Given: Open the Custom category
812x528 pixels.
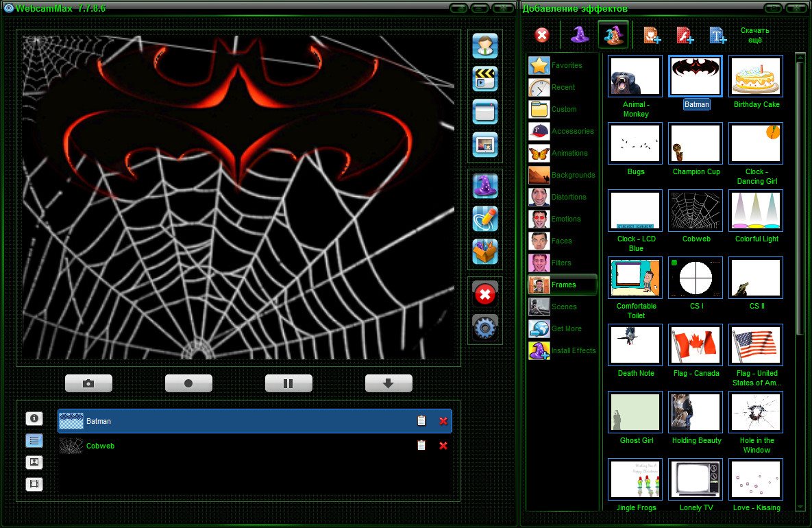Looking at the screenshot, I should coord(563,109).
